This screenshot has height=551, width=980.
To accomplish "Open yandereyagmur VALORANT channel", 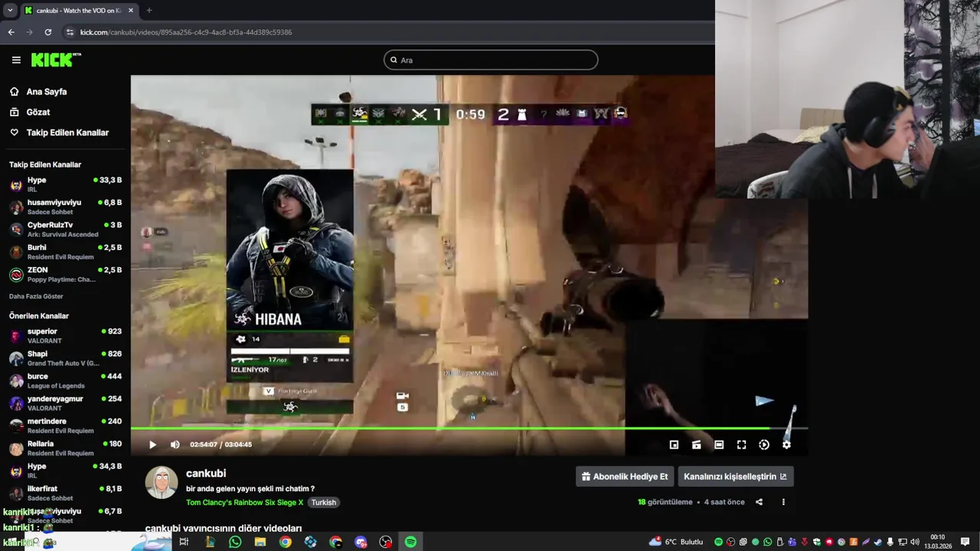I will click(65, 403).
